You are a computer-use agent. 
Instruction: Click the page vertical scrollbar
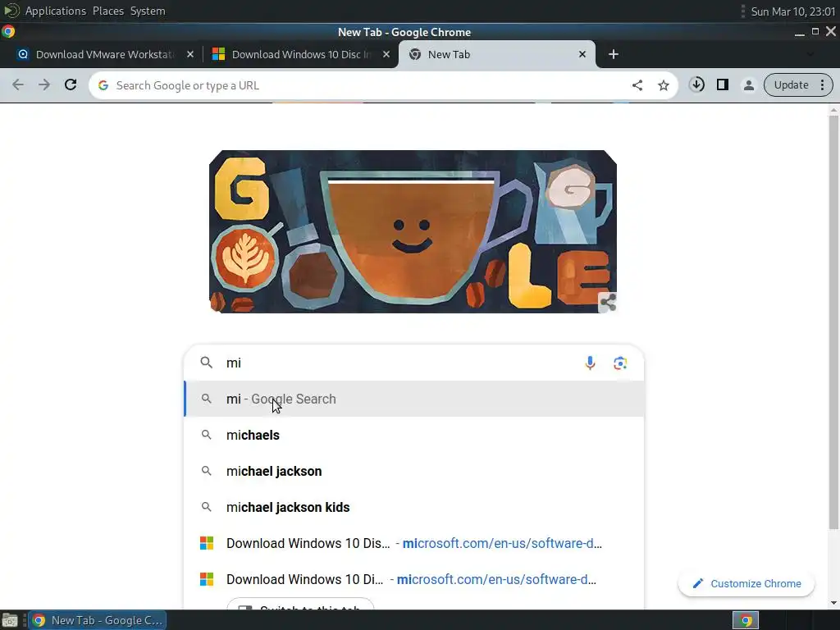tap(833, 322)
